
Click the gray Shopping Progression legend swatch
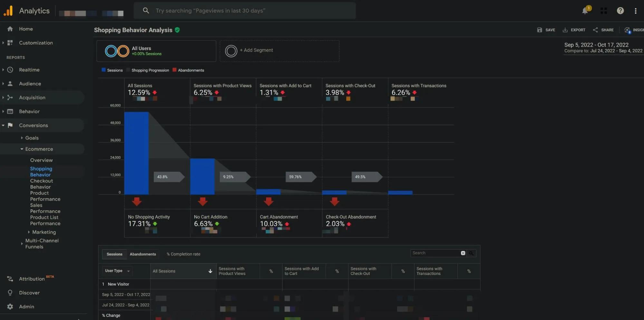click(x=128, y=70)
